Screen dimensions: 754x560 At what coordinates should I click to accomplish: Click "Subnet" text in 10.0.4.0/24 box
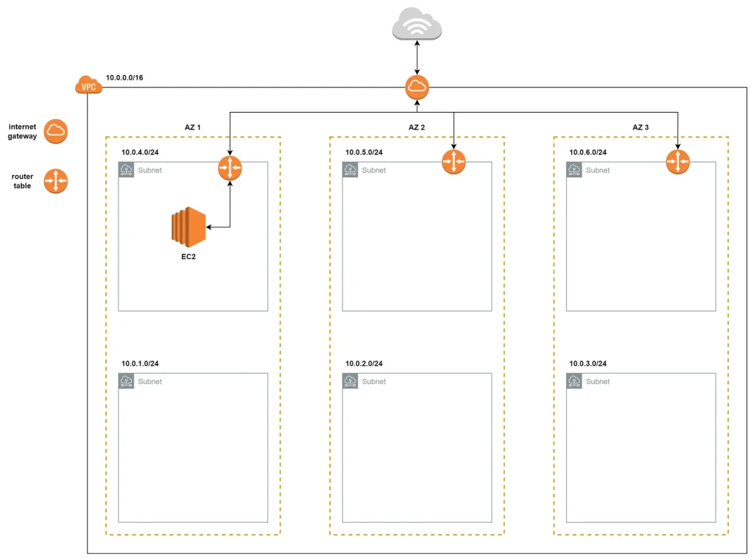point(150,170)
